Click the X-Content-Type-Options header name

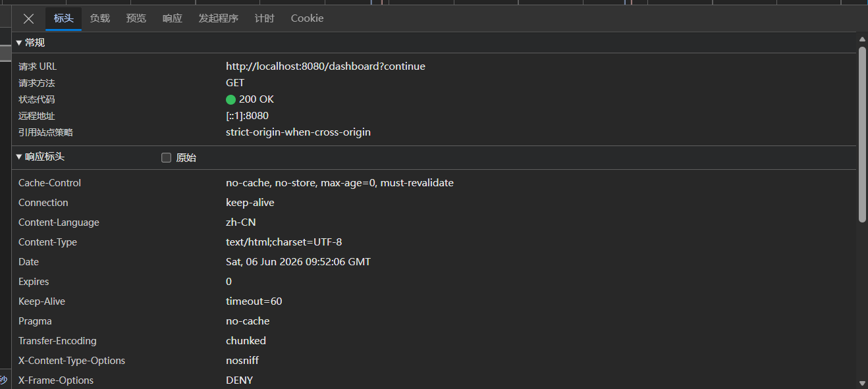(72, 361)
